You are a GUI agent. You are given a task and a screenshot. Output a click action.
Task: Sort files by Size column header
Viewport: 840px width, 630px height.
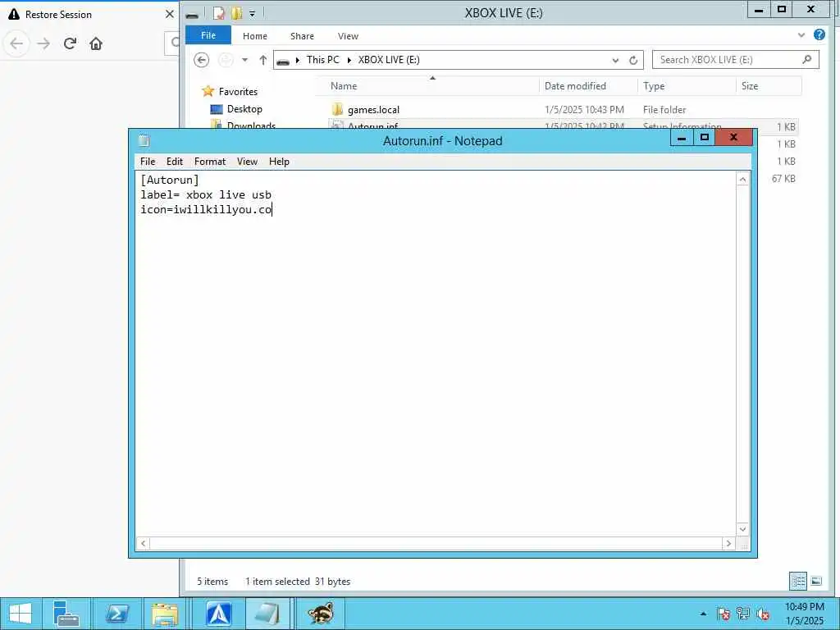(769, 85)
